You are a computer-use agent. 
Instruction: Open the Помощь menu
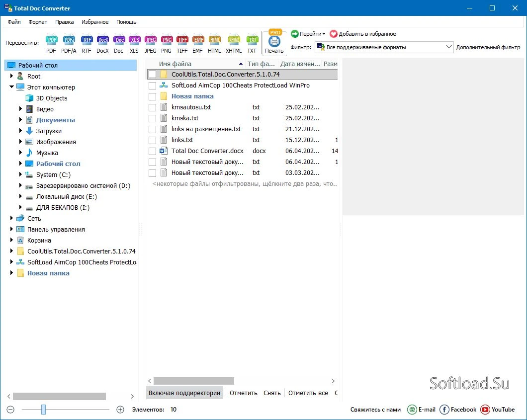pos(126,22)
